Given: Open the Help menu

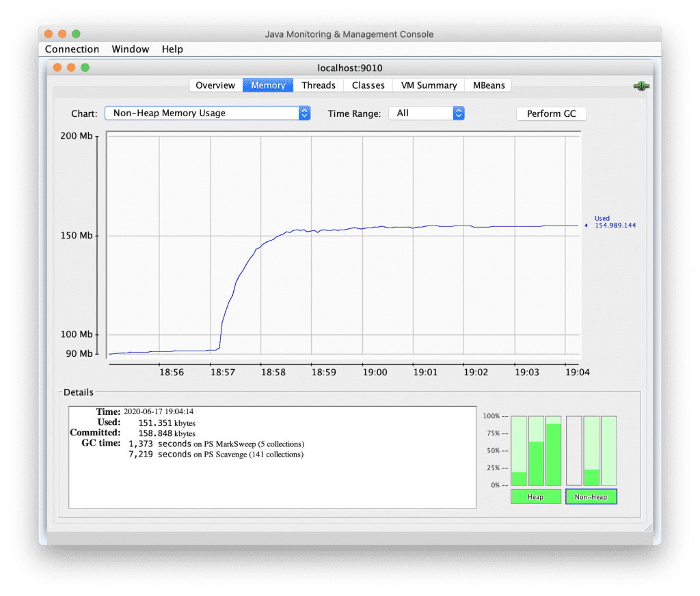Looking at the screenshot, I should [x=172, y=49].
